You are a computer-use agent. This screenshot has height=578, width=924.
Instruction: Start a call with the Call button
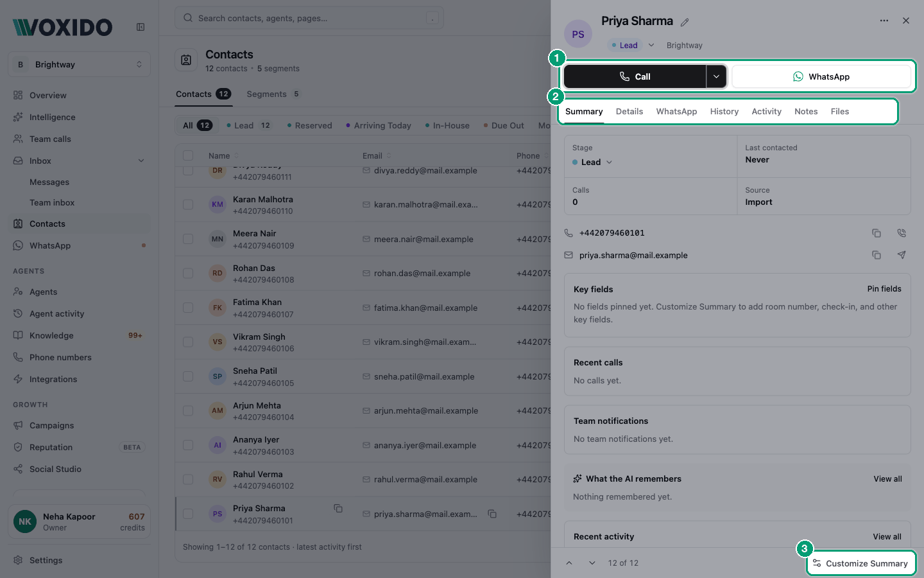(x=635, y=76)
